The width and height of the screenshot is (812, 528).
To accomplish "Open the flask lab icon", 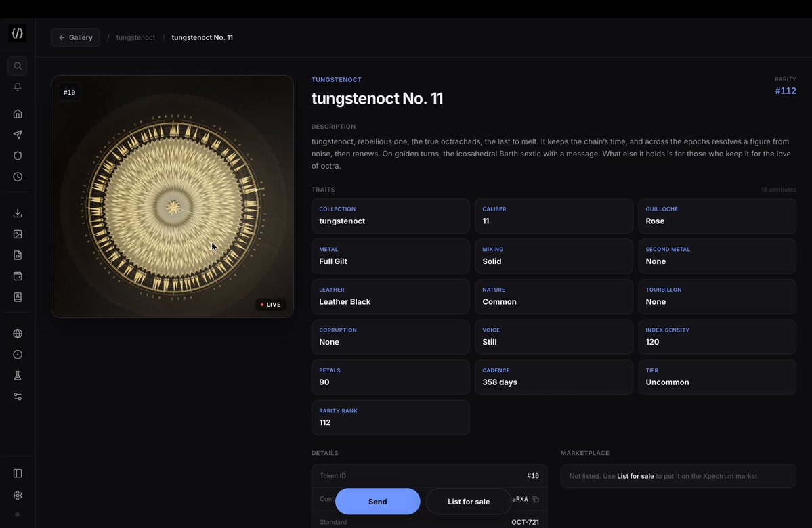I will tap(18, 375).
